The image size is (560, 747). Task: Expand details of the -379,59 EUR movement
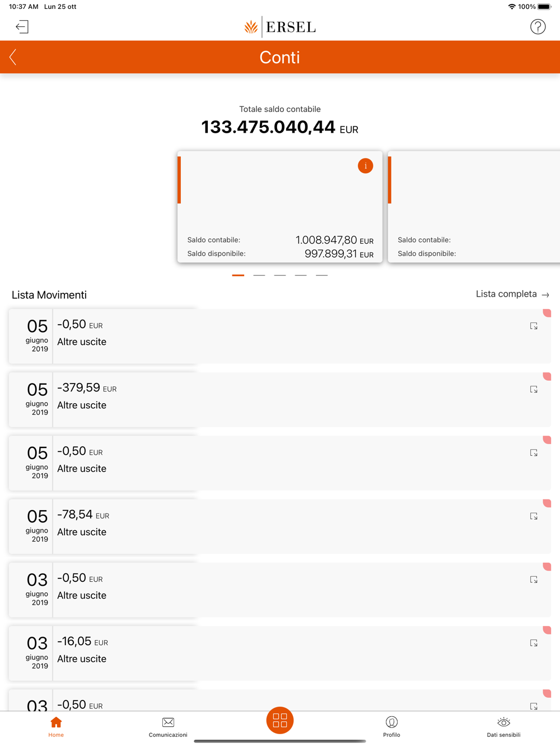(534, 389)
